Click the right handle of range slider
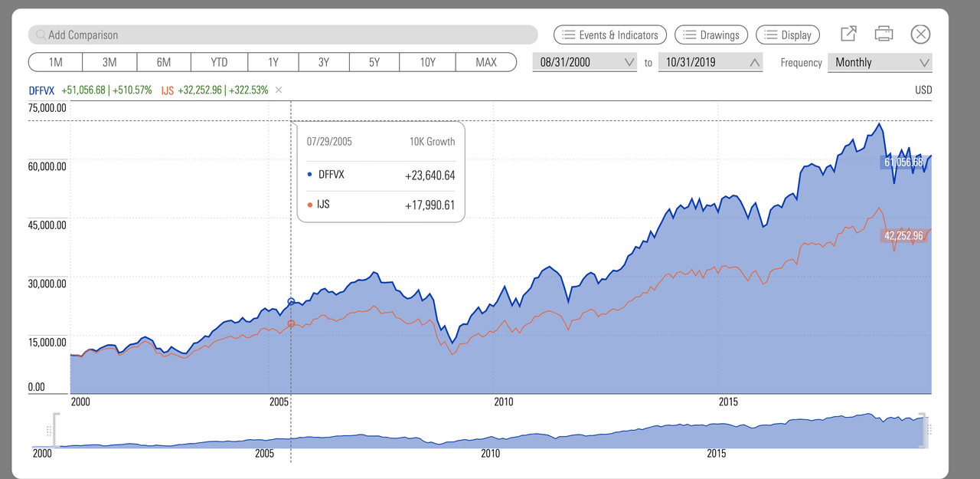This screenshot has width=980, height=479. 923,430
